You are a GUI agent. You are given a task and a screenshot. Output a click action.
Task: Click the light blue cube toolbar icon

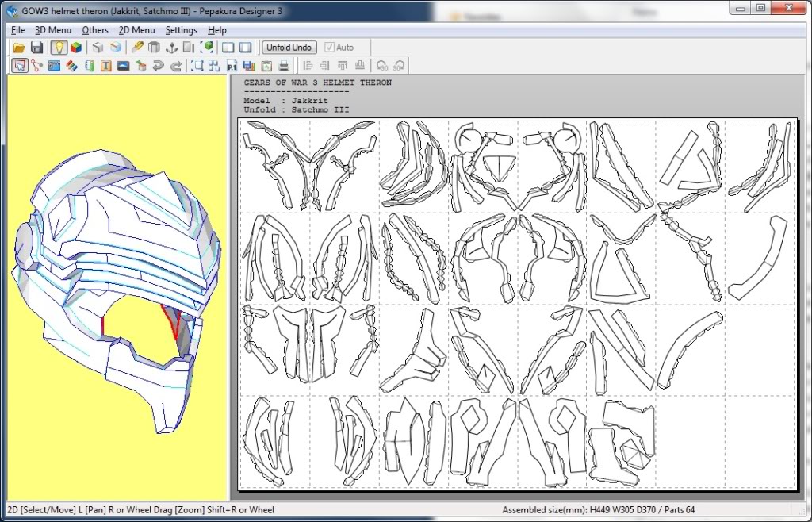pos(116,48)
